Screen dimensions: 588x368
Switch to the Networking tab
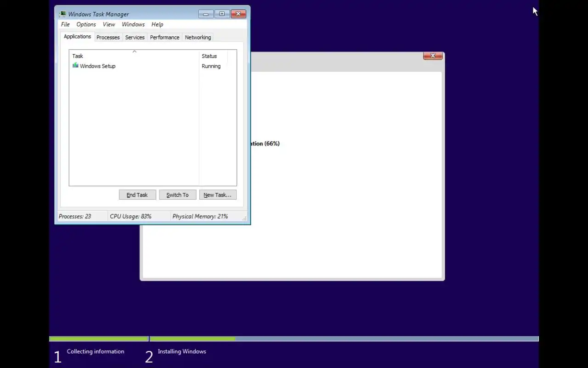click(198, 37)
